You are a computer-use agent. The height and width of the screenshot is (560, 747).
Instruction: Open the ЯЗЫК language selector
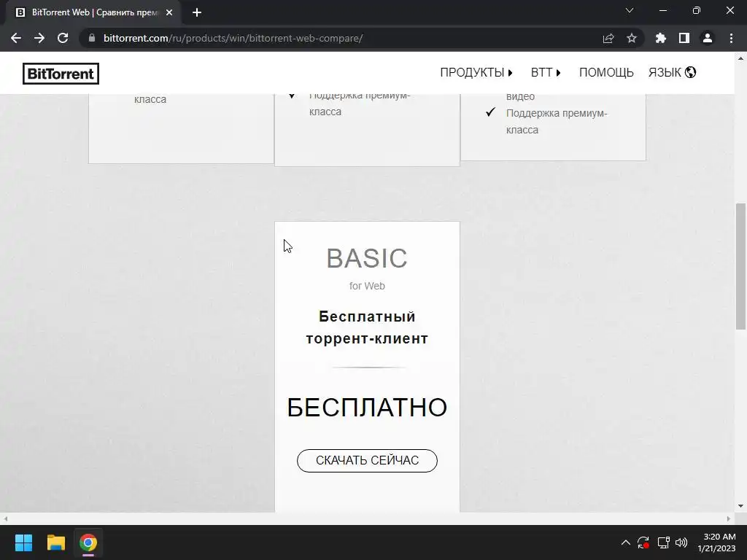[672, 72]
